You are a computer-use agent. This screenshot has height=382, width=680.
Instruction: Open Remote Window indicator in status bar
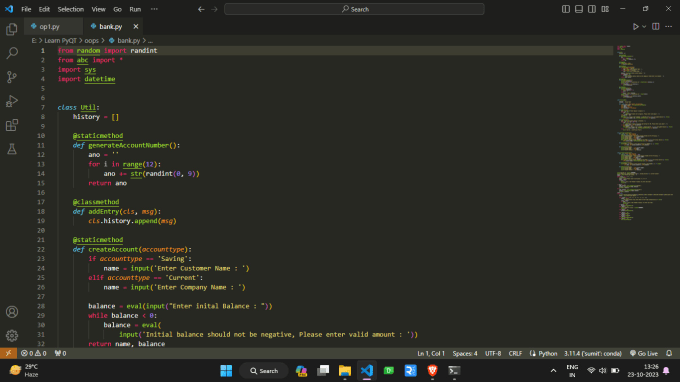[8, 353]
